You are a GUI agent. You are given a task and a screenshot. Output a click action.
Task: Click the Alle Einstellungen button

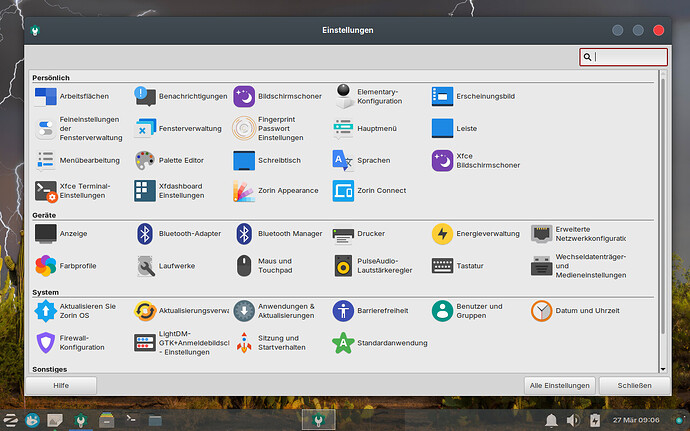coord(559,386)
